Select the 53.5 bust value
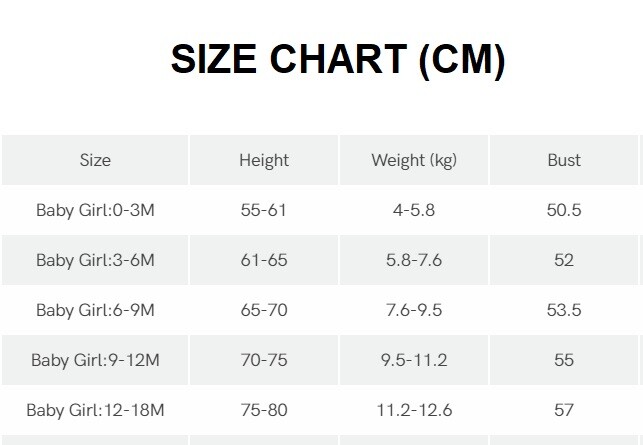 coord(564,310)
